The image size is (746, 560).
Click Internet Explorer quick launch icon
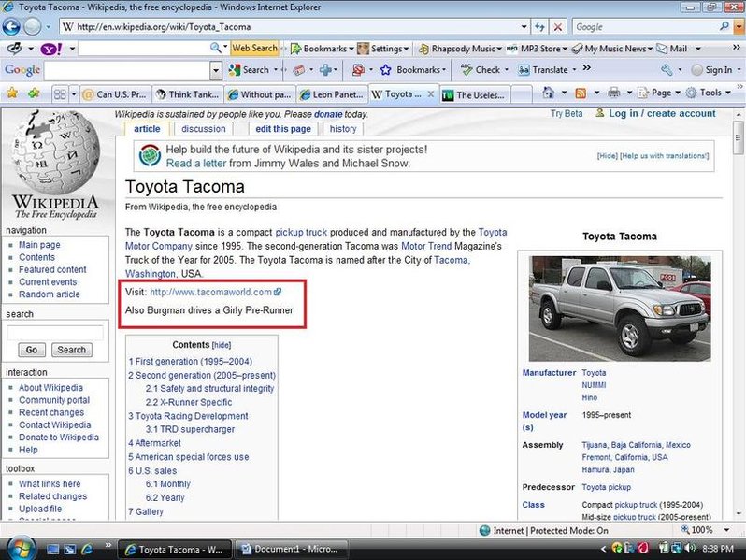[x=87, y=549]
